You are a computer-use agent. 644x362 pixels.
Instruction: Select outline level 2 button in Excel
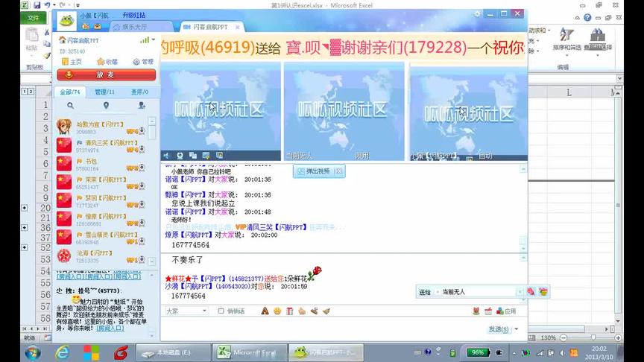pos(31,92)
